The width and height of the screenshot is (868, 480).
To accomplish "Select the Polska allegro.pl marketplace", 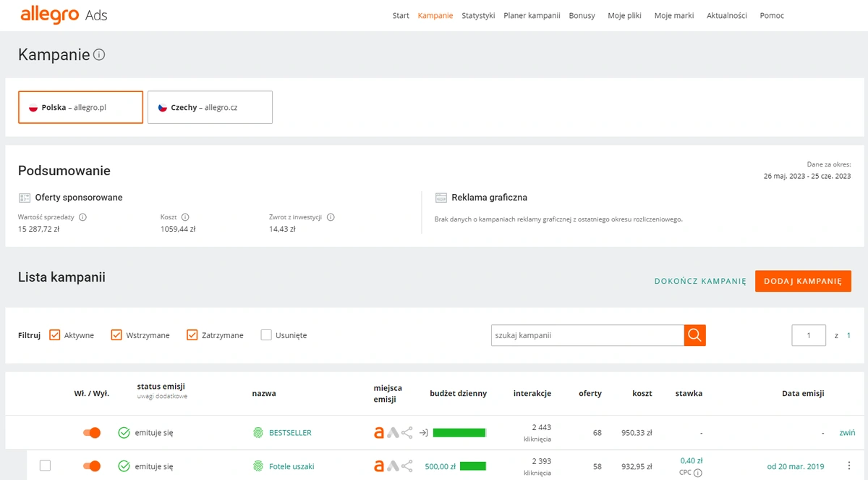I will tap(80, 107).
